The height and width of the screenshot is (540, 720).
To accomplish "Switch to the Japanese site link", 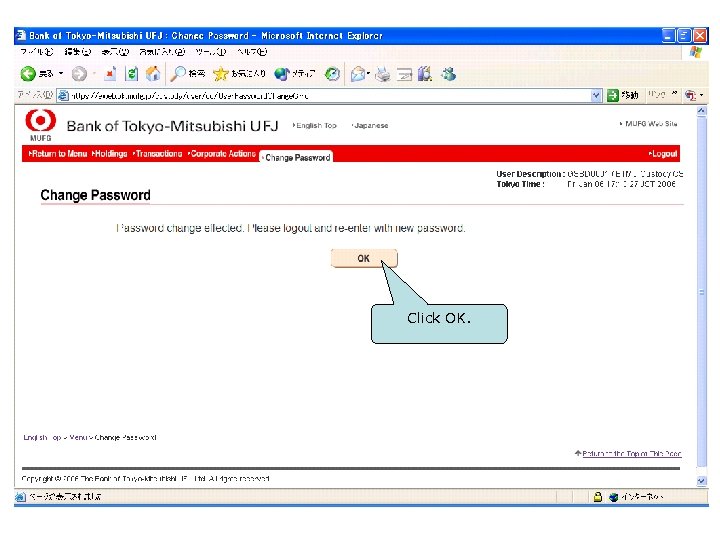I will (x=370, y=125).
